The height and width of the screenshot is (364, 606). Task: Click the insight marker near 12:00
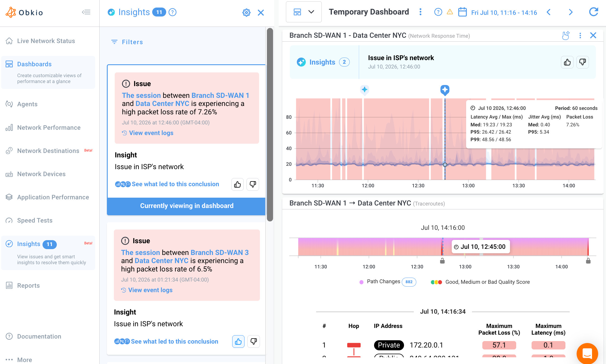tap(364, 90)
